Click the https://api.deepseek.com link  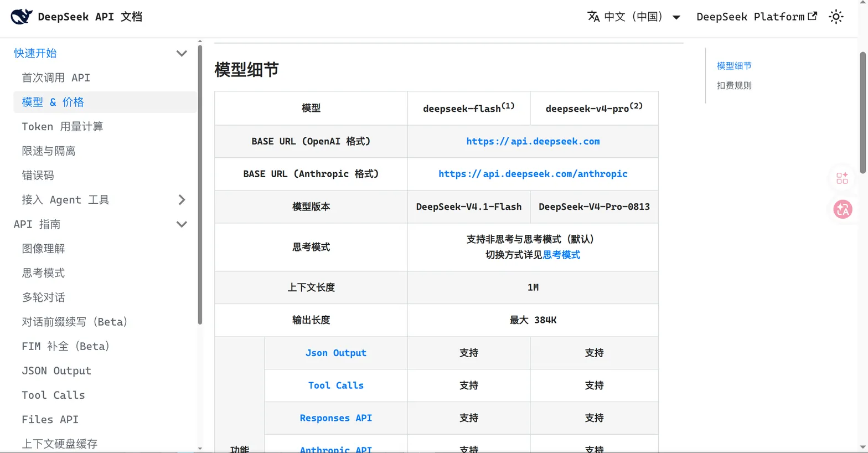click(533, 141)
